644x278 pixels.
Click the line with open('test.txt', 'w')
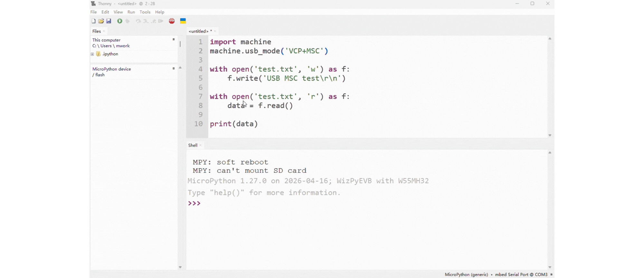280,69
